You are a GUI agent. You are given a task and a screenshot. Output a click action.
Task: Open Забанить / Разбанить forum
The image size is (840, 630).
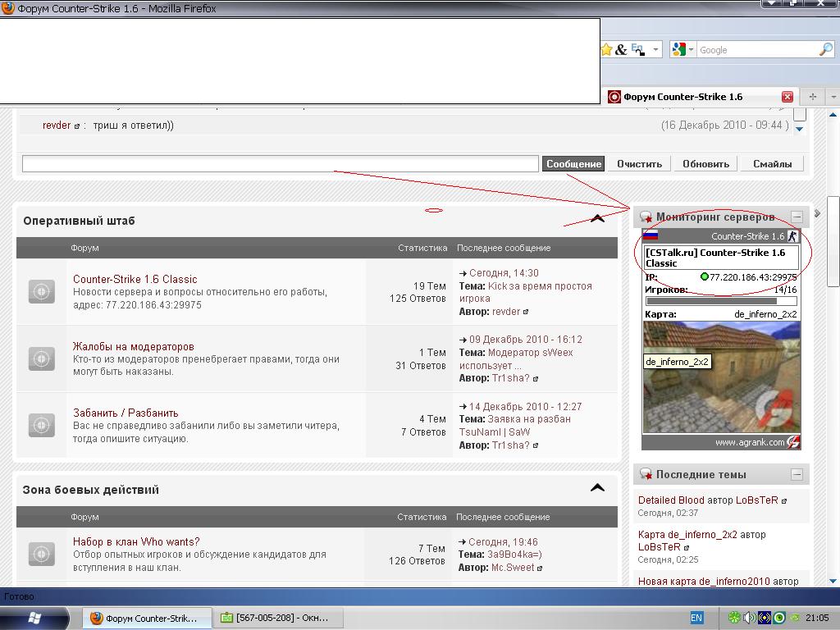click(x=126, y=413)
